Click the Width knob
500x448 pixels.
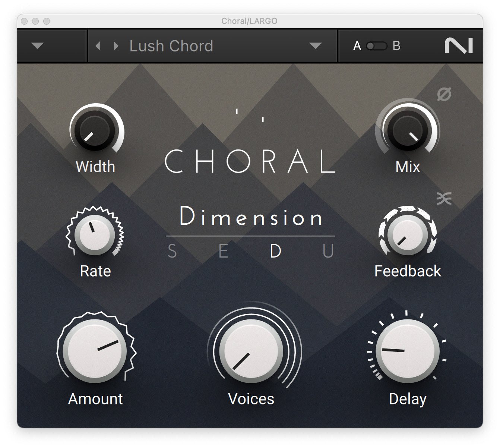[x=95, y=130]
